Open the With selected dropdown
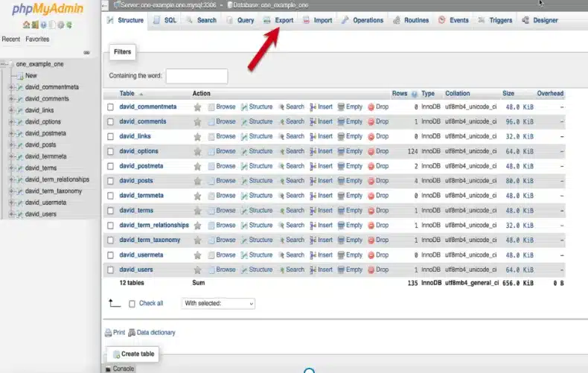 point(218,303)
